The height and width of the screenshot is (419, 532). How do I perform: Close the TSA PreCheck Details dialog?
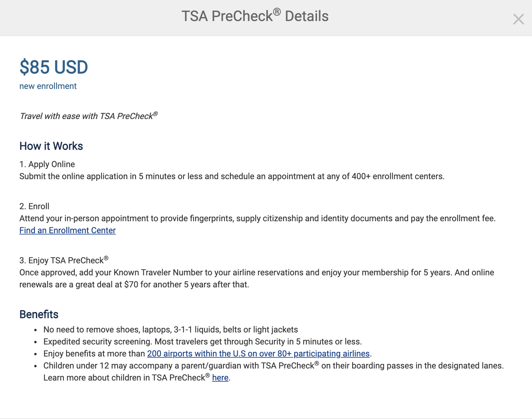[518, 19]
